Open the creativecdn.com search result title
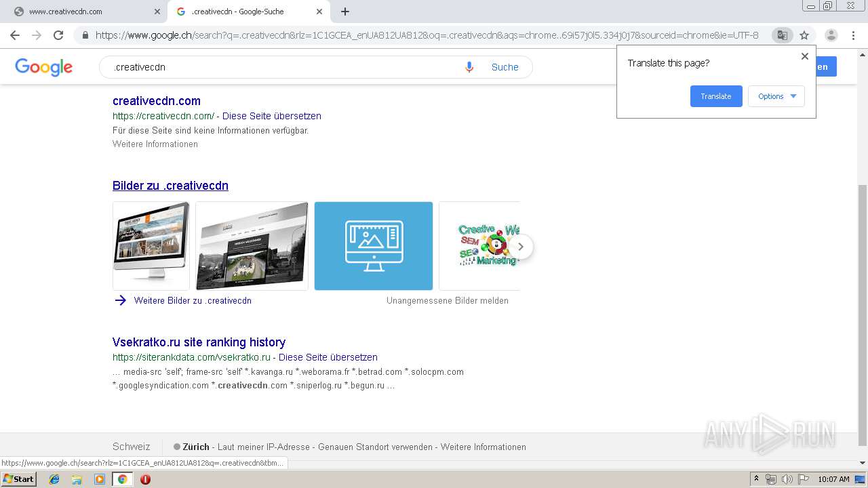The image size is (868, 488). point(157,101)
